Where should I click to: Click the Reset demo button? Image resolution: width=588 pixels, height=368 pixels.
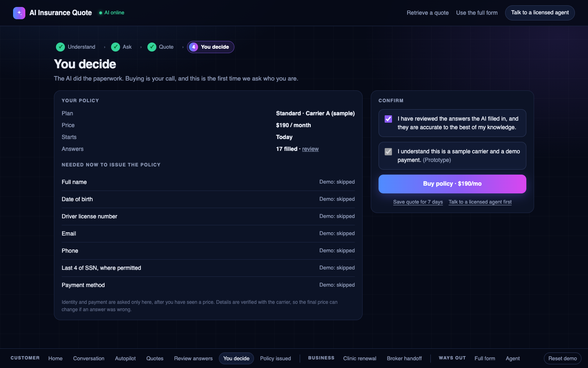563,358
